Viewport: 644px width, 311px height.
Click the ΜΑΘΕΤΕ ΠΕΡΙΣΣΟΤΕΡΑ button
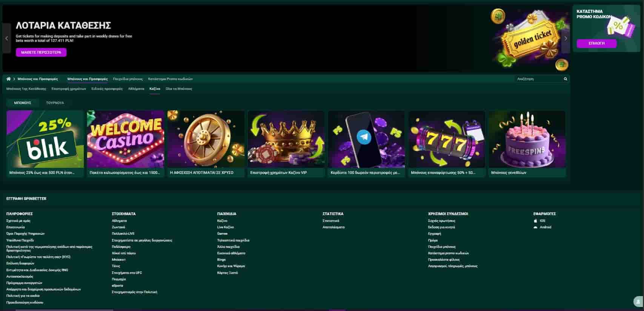[41, 52]
